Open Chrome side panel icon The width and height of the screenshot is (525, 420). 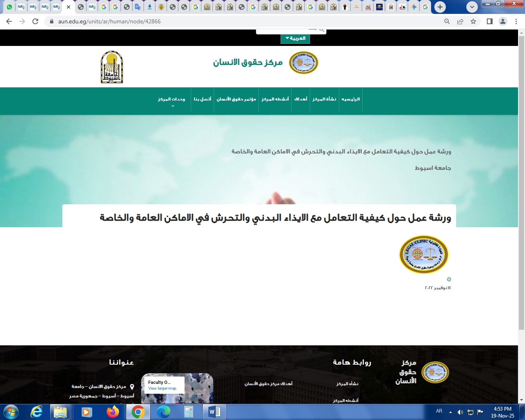tap(489, 21)
